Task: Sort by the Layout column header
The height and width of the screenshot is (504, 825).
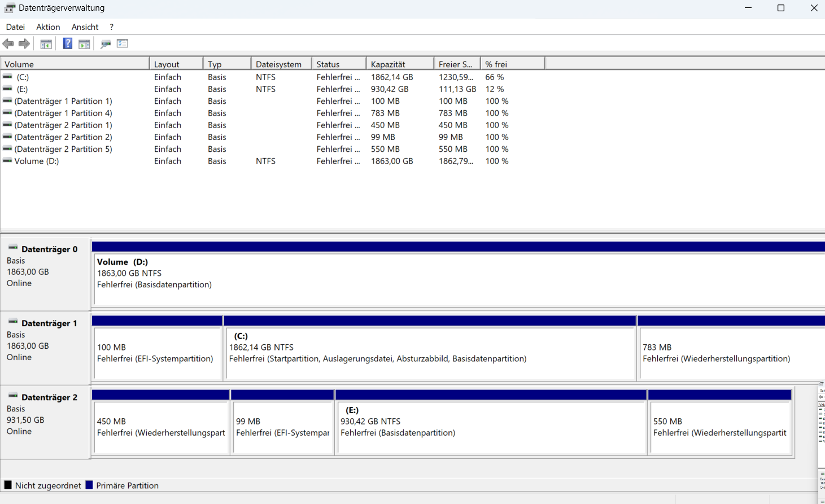Action: tap(176, 64)
